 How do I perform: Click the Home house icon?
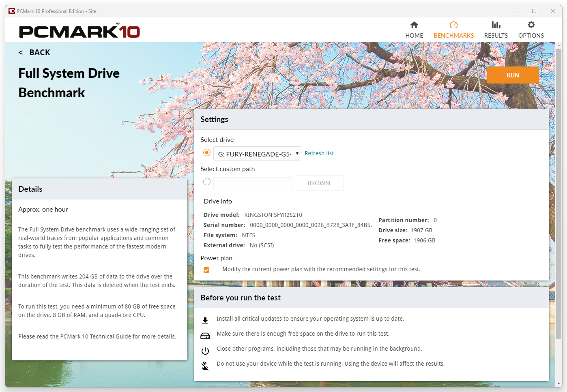coord(414,25)
